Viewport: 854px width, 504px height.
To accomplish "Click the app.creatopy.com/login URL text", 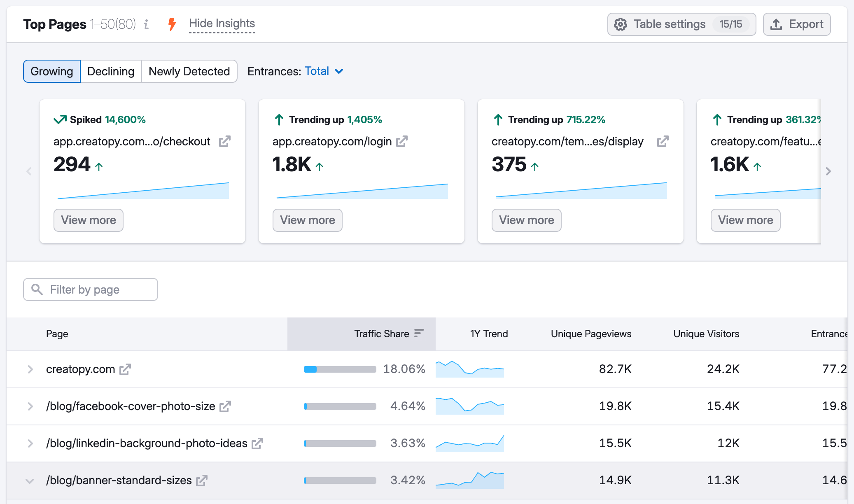I will [332, 141].
